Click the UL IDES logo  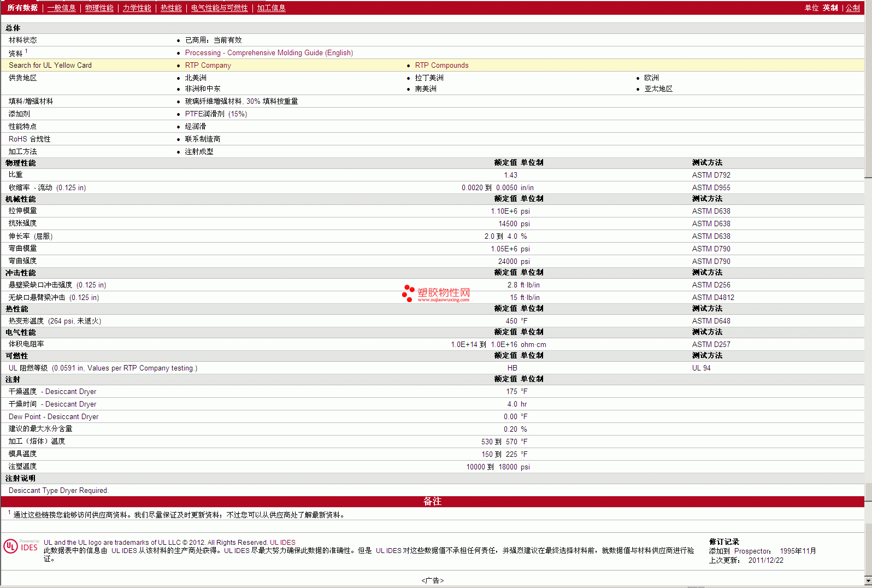[21, 546]
